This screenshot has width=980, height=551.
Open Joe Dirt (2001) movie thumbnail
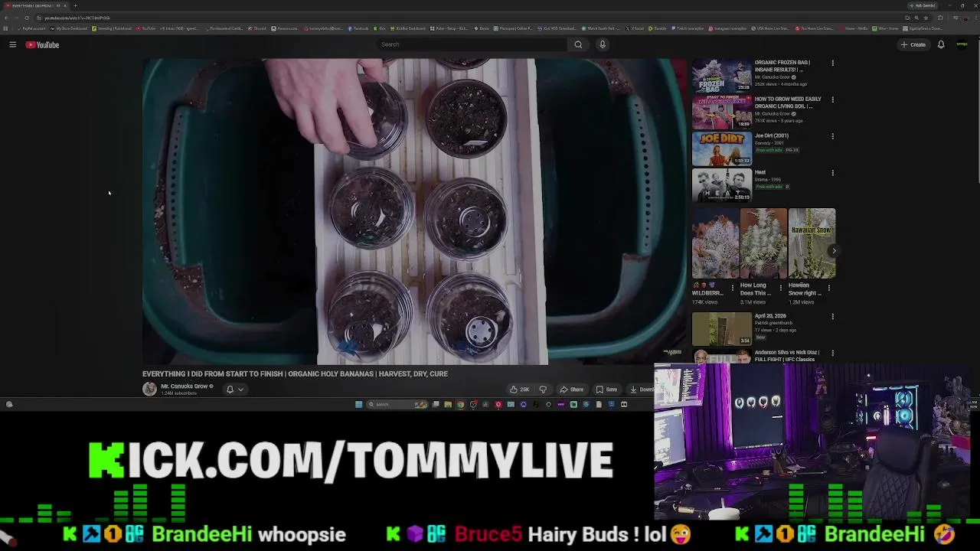[722, 150]
